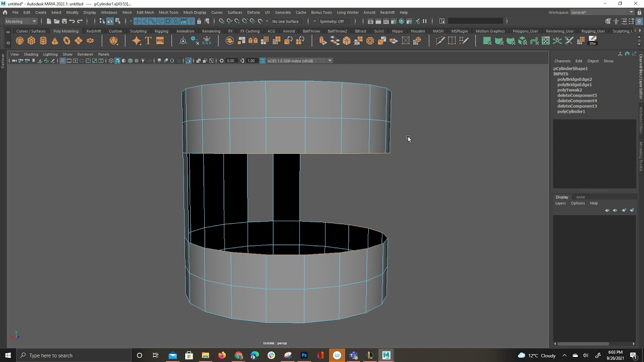The width and height of the screenshot is (644, 362).
Task: Select the polyCylinder1 input node
Action: pos(571,112)
